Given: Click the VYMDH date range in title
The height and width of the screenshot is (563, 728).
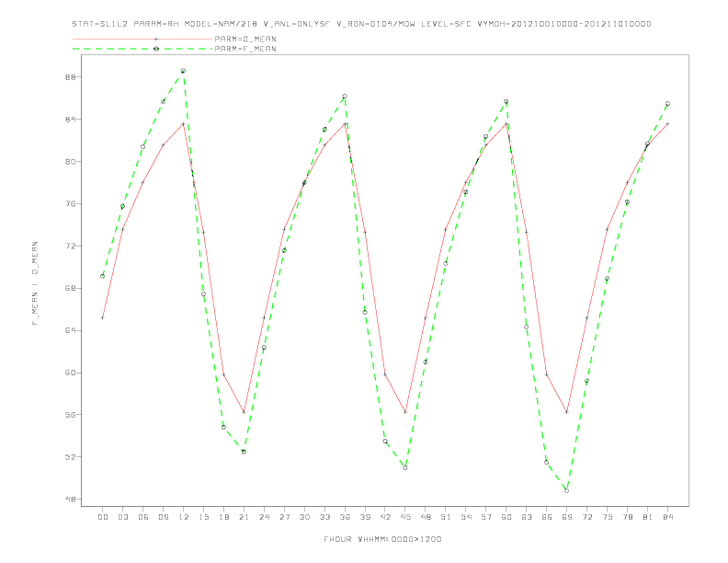Looking at the screenshot, I should coord(564,24).
